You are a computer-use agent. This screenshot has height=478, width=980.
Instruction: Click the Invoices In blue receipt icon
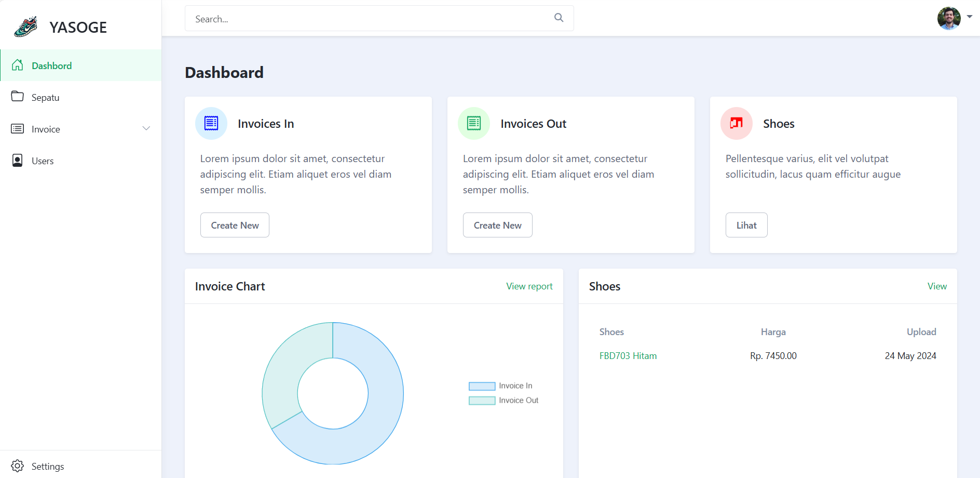pyautogui.click(x=211, y=123)
